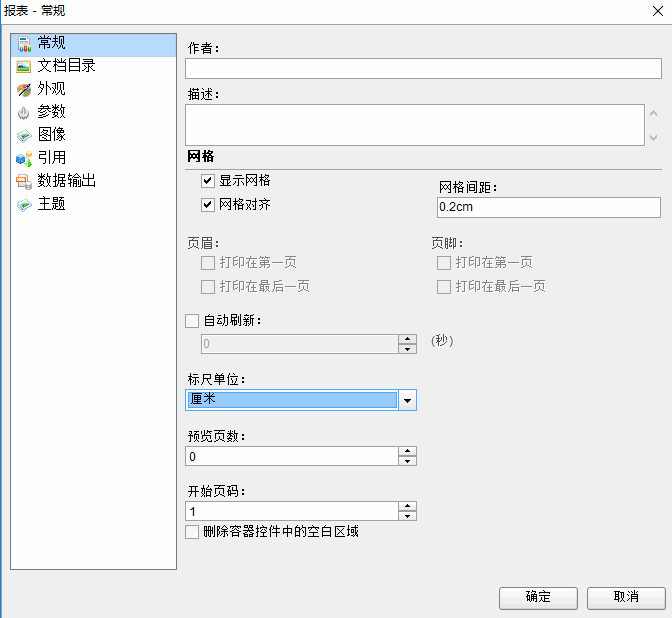Click the 主题 sidebar icon
The width and height of the screenshot is (672, 618).
coord(24,204)
